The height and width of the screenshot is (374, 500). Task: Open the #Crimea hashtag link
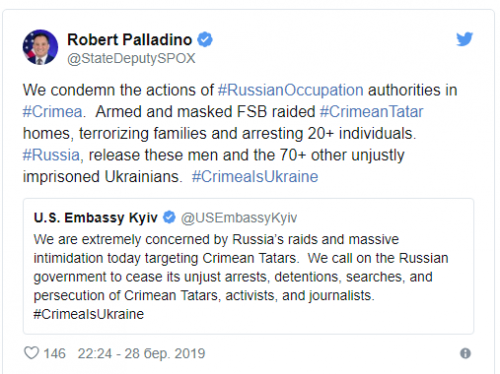click(x=53, y=112)
